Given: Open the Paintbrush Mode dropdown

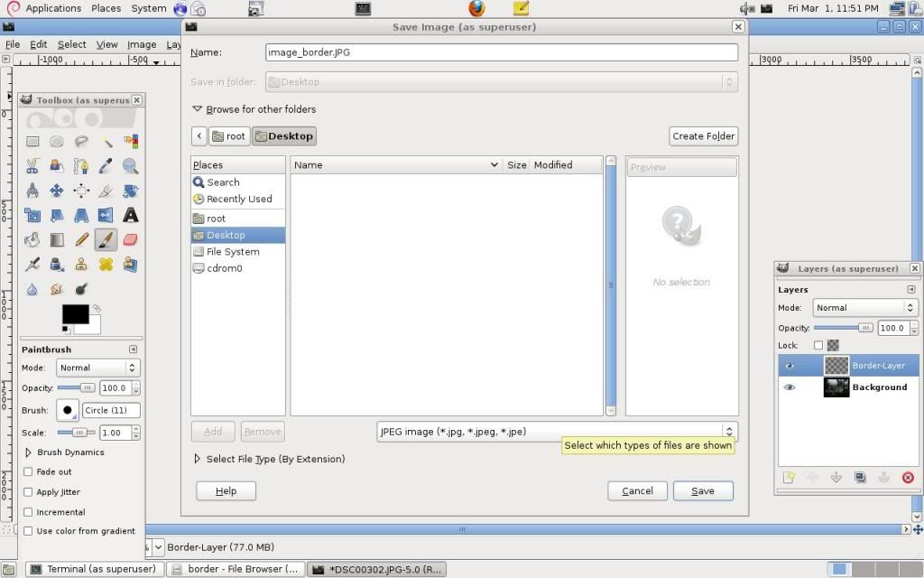Looking at the screenshot, I should click(x=98, y=368).
